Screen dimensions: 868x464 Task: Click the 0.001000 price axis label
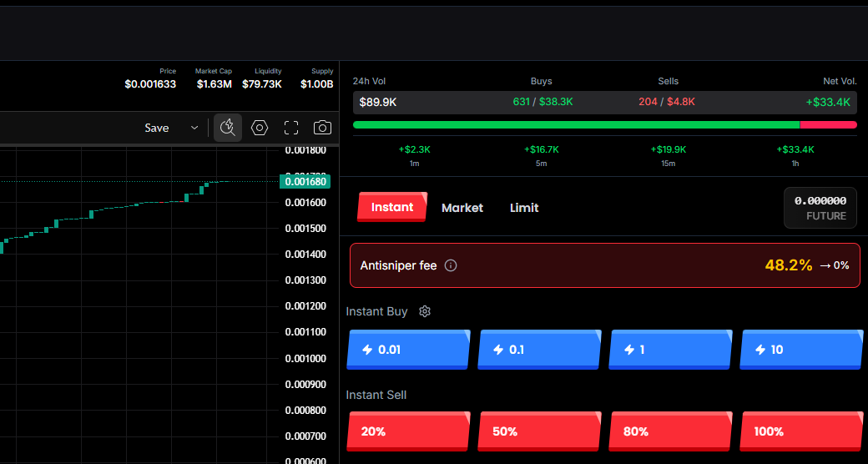(x=305, y=358)
